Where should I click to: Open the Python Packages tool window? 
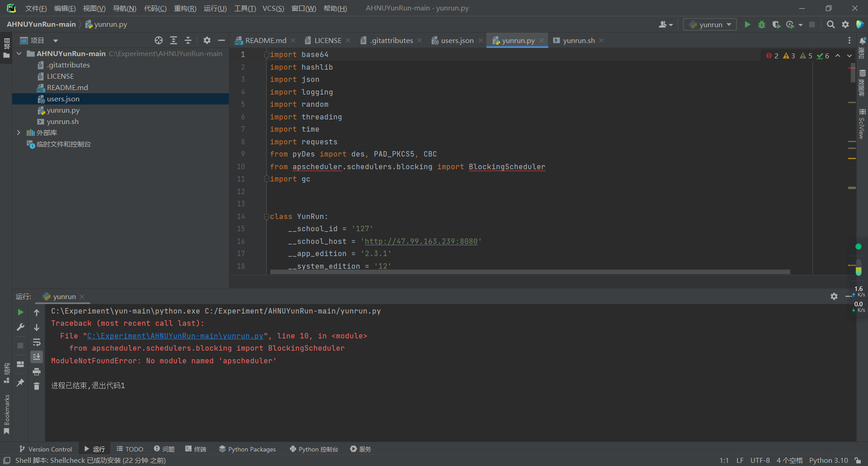pos(247,449)
